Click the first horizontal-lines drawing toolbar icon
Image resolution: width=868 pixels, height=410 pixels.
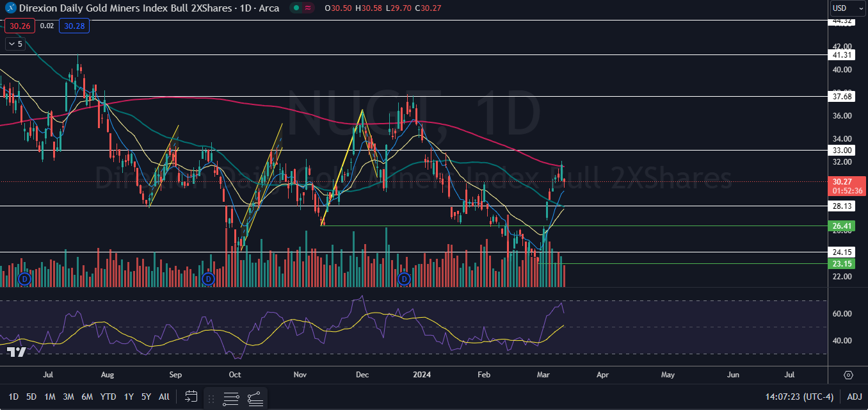point(232,398)
